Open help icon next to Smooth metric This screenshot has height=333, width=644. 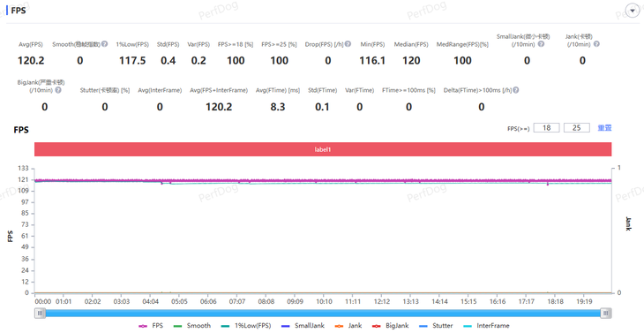pyautogui.click(x=104, y=44)
